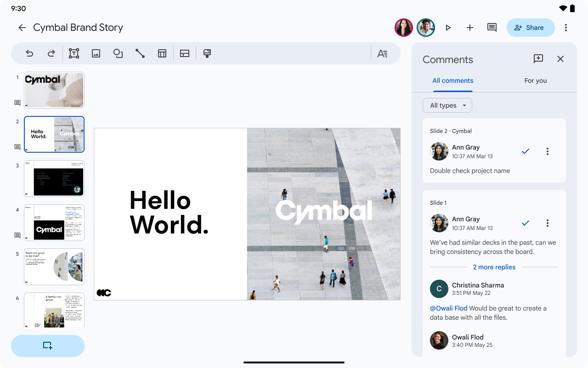This screenshot has height=368, width=588.
Task: Check the battery status icon
Action: click(572, 8)
